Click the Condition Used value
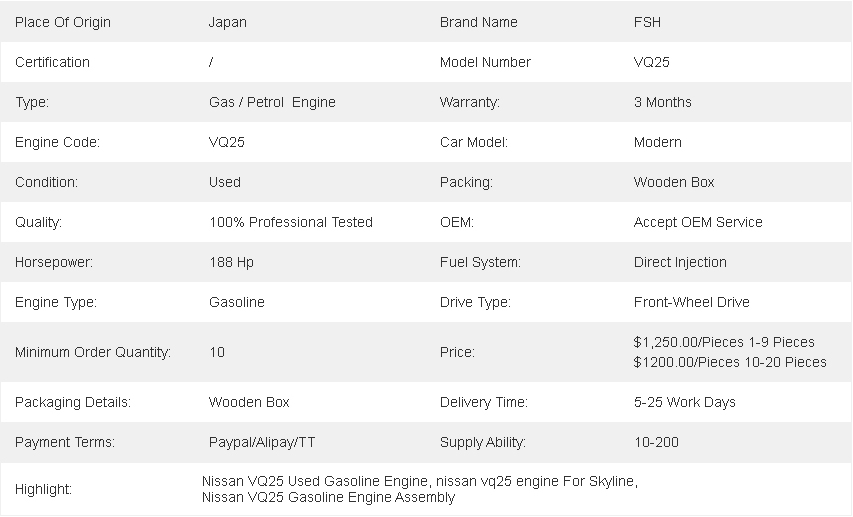The image size is (853, 517). (x=225, y=182)
